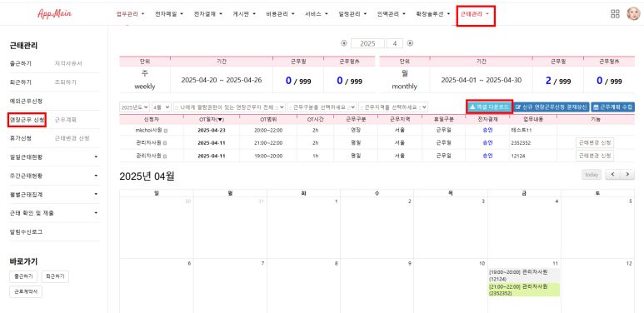Open 근무구분을 선택하세요 dropdown
This screenshot has height=313, width=644.
point(322,107)
